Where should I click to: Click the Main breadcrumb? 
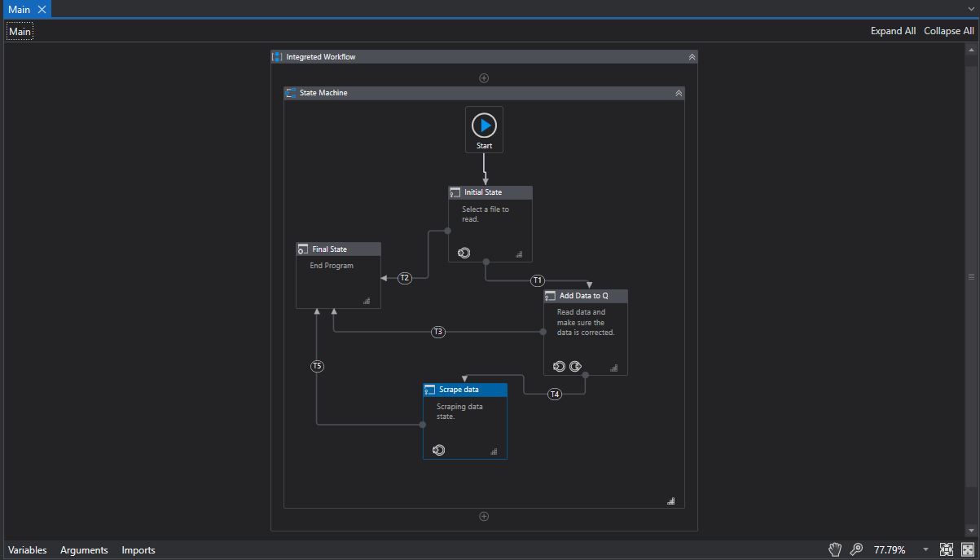(20, 32)
